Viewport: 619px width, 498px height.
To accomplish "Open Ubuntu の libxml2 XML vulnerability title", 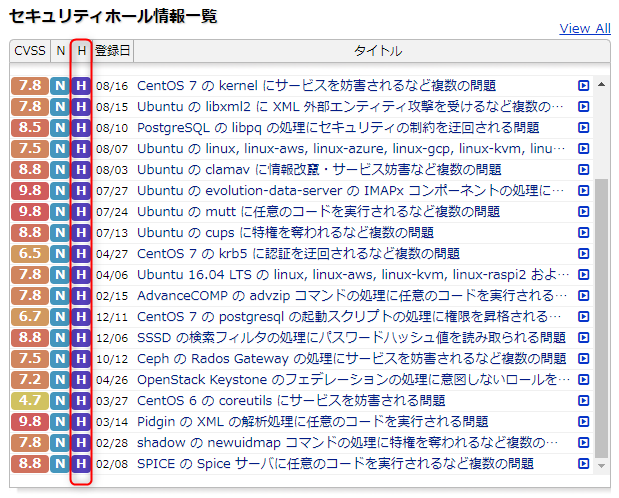I will [x=350, y=107].
